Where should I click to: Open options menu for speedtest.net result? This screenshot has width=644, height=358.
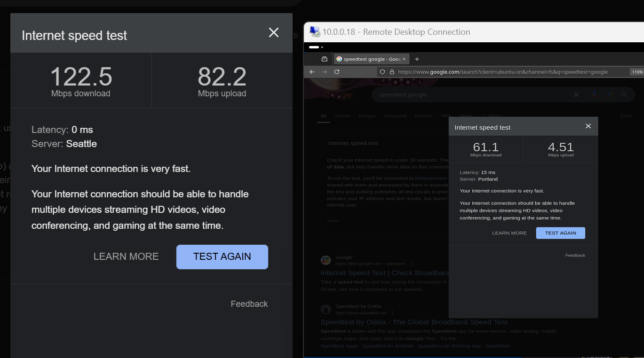[x=392, y=313]
